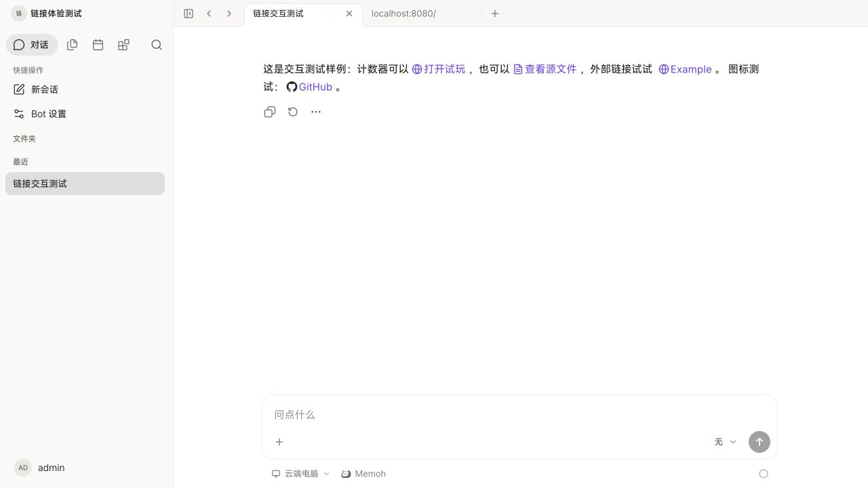Expand the 云端电脑 dropdown
This screenshot has height=488, width=868.
pyautogui.click(x=300, y=474)
